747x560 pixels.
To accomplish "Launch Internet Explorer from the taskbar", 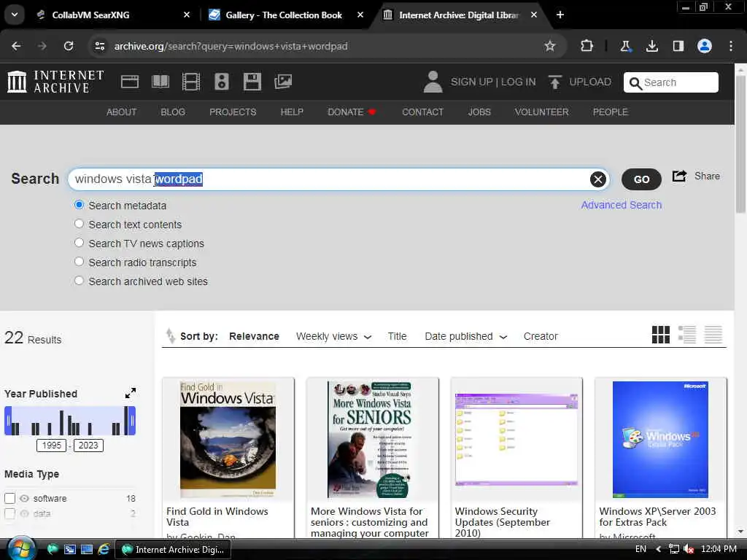I will coord(104,550).
